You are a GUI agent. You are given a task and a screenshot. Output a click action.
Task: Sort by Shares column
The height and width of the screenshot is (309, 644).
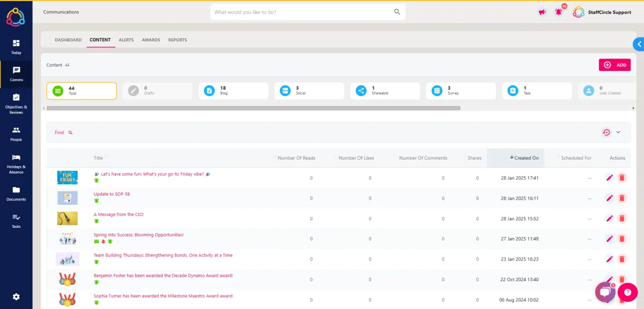point(474,158)
